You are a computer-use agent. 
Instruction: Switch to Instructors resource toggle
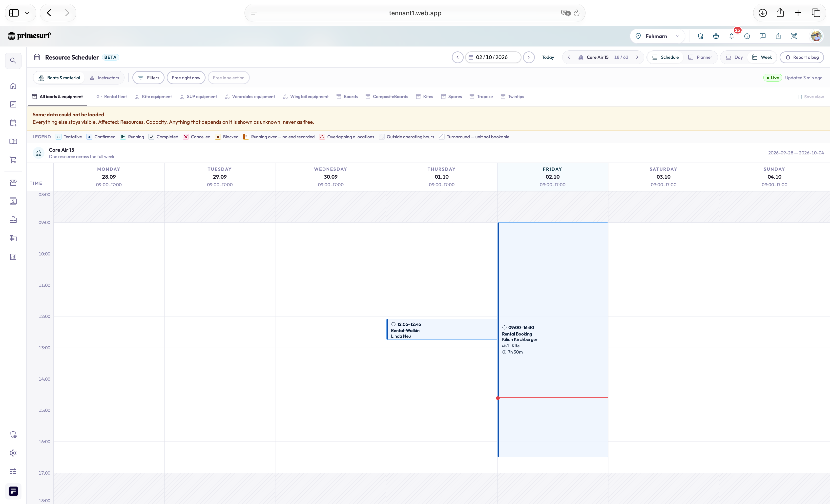tap(104, 78)
